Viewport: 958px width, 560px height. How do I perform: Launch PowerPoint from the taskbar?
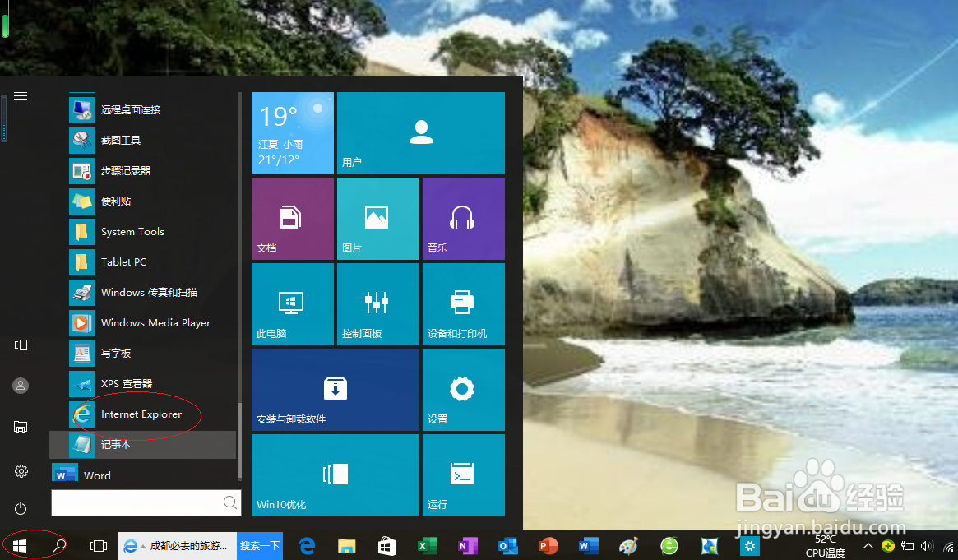pos(548,546)
